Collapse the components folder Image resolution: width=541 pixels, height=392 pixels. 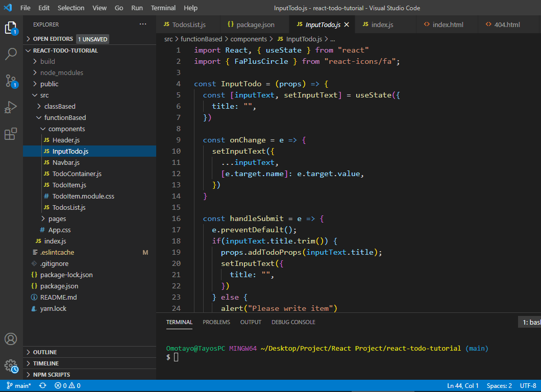tap(90, 129)
